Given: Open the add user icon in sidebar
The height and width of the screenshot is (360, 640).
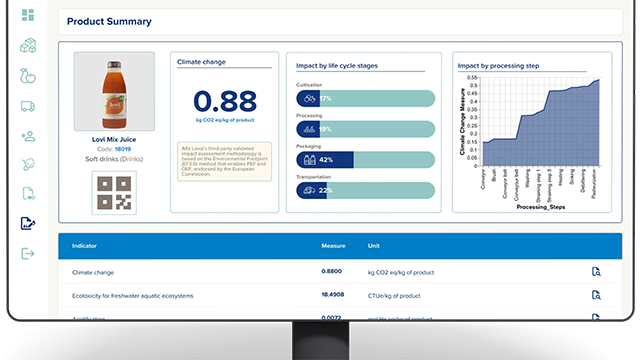Looking at the screenshot, I should [x=29, y=136].
